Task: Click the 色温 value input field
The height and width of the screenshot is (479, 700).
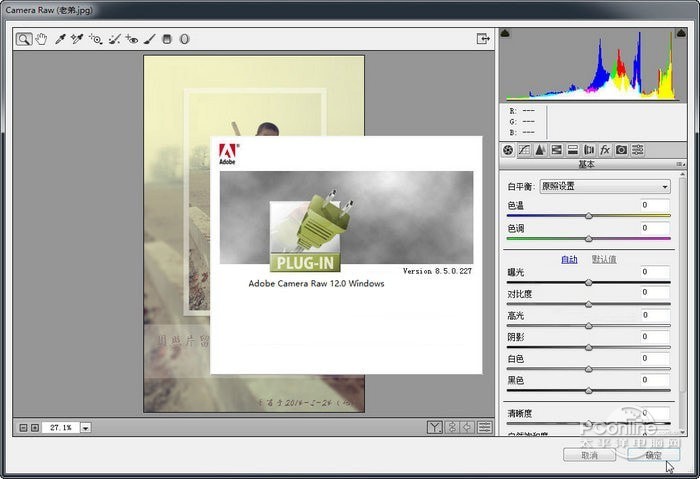Action: pyautogui.click(x=655, y=205)
